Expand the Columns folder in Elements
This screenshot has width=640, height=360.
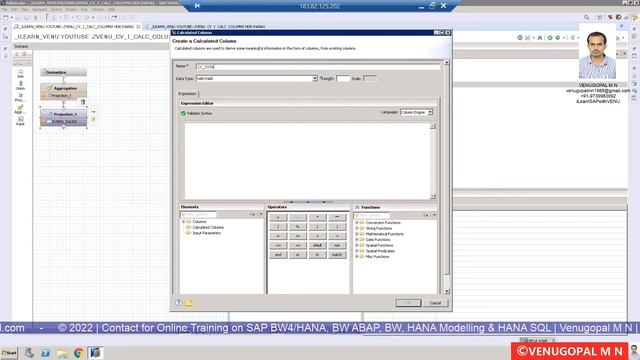[184, 222]
